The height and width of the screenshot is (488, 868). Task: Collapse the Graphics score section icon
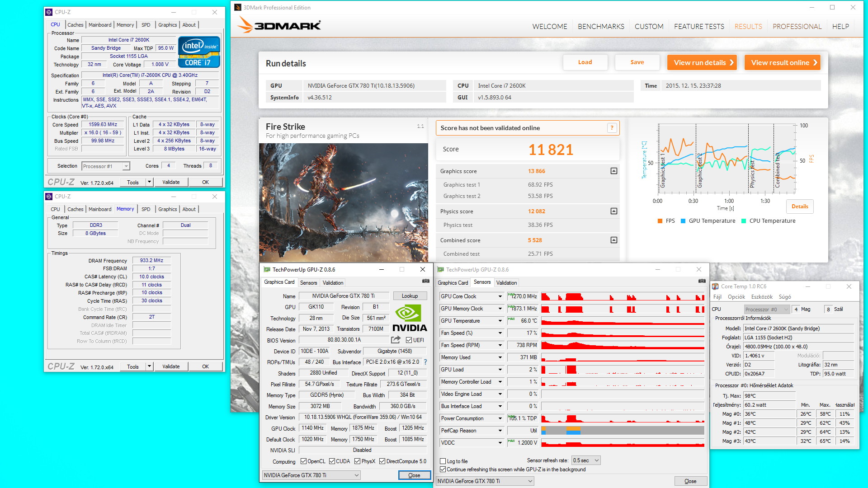(x=613, y=171)
